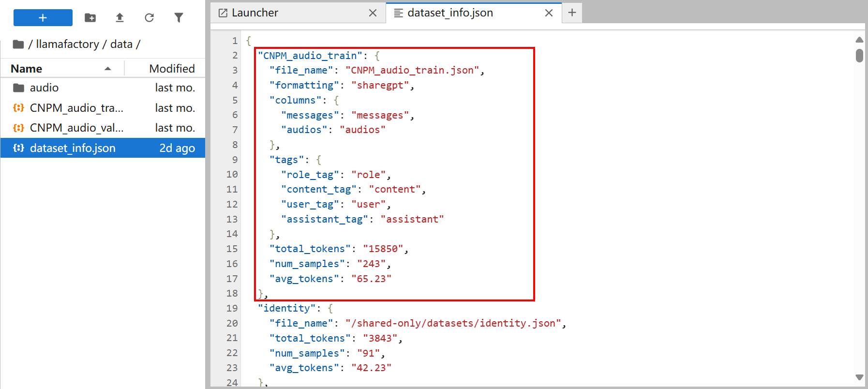Open the CNPM_audio_tra... JSON file
Image resolution: width=868 pixels, height=389 pixels.
(76, 108)
